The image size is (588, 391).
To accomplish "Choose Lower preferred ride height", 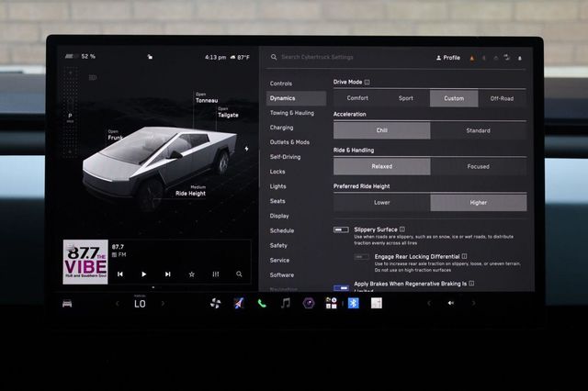I will tap(382, 202).
